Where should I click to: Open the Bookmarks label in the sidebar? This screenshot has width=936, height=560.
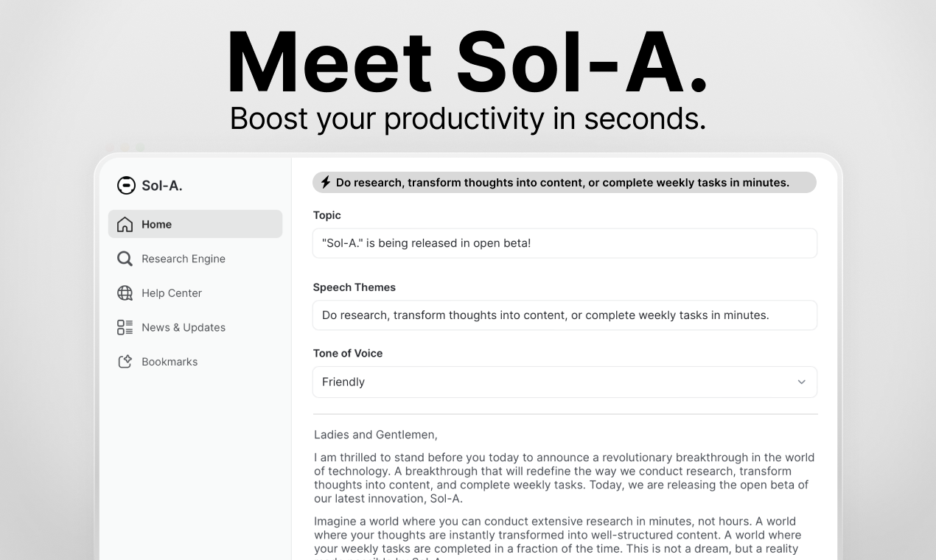pyautogui.click(x=170, y=362)
